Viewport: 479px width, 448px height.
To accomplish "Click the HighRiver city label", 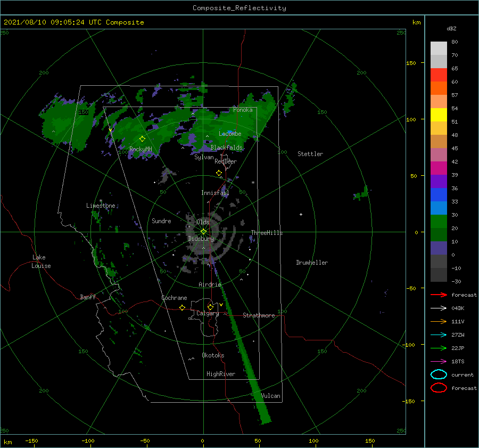I will (221, 374).
